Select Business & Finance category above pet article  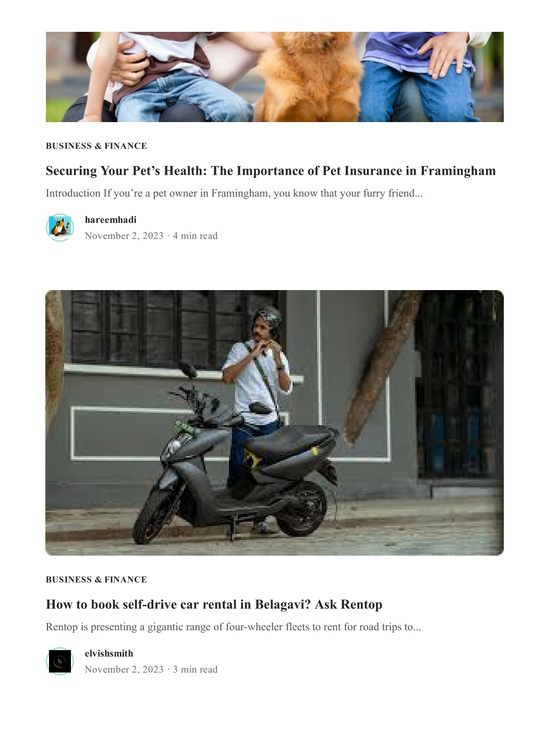coord(96,146)
